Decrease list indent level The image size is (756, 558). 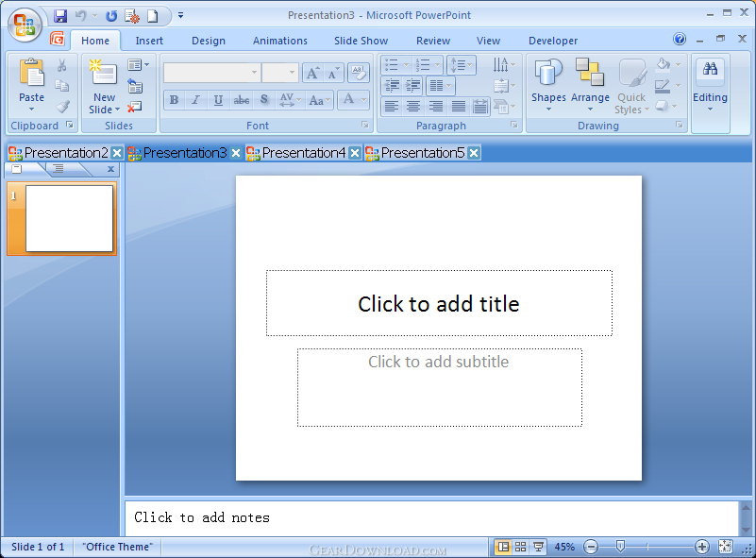[x=392, y=86]
